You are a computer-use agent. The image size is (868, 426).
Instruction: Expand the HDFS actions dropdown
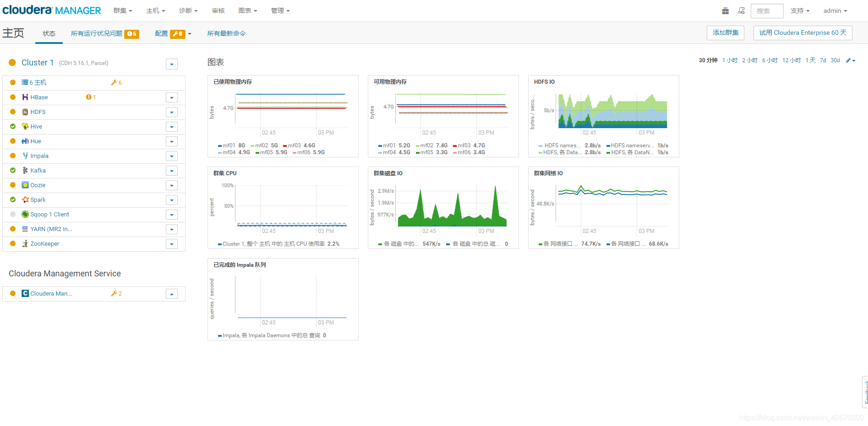[x=172, y=112]
